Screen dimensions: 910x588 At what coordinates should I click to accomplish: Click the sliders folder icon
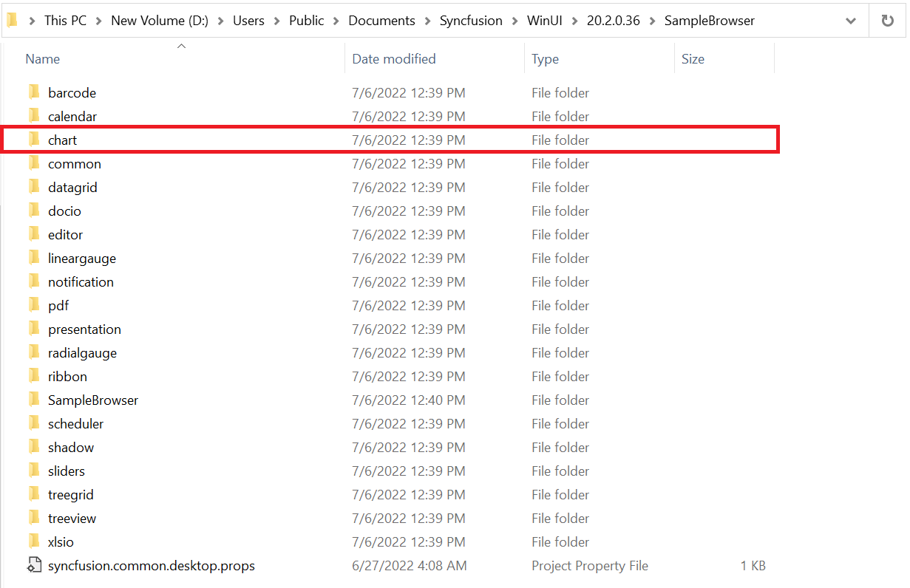(34, 471)
